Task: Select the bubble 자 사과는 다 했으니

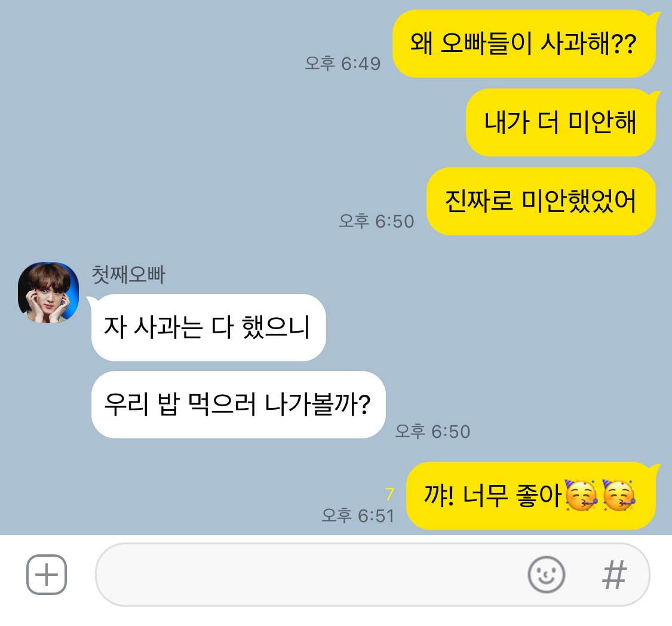Action: 208,327
